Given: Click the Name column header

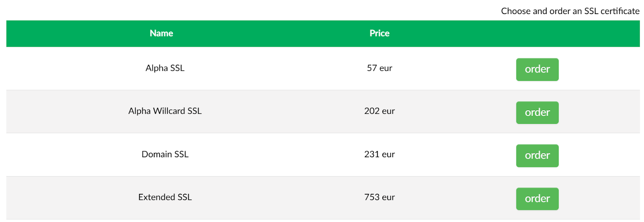Looking at the screenshot, I should tap(161, 33).
